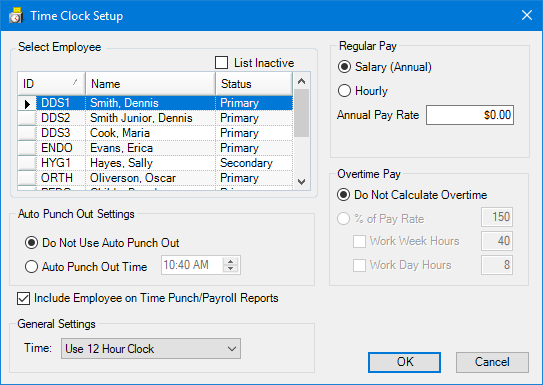Sort employees by ID column header
This screenshot has width=543, height=385.
tap(51, 84)
